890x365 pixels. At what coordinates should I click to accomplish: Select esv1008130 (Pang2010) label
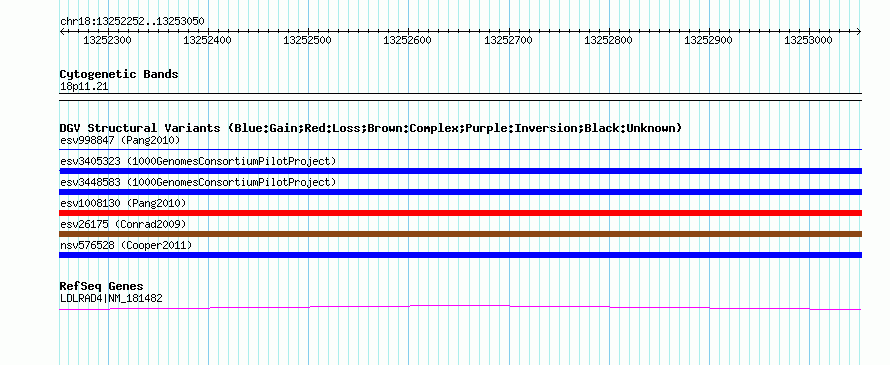pyautogui.click(x=123, y=203)
